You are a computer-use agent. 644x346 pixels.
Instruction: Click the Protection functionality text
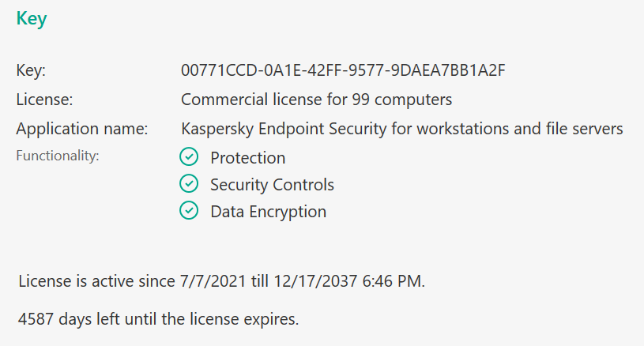[x=247, y=158]
